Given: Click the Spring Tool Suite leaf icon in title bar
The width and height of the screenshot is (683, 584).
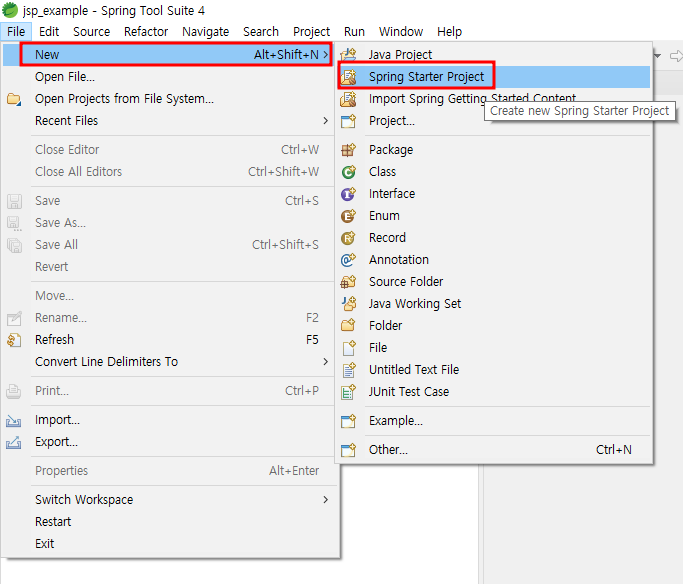Looking at the screenshot, I should [x=10, y=10].
